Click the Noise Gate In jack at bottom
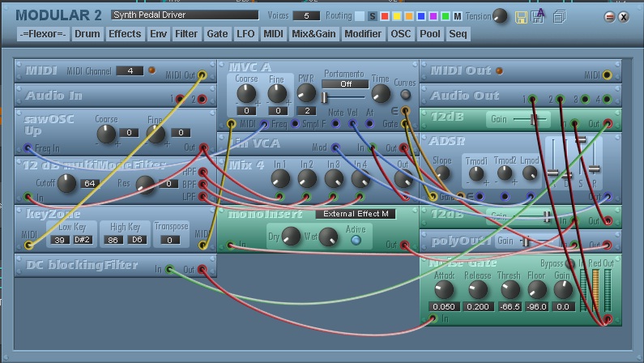Screen dimensions: 644x363 coord(433,318)
